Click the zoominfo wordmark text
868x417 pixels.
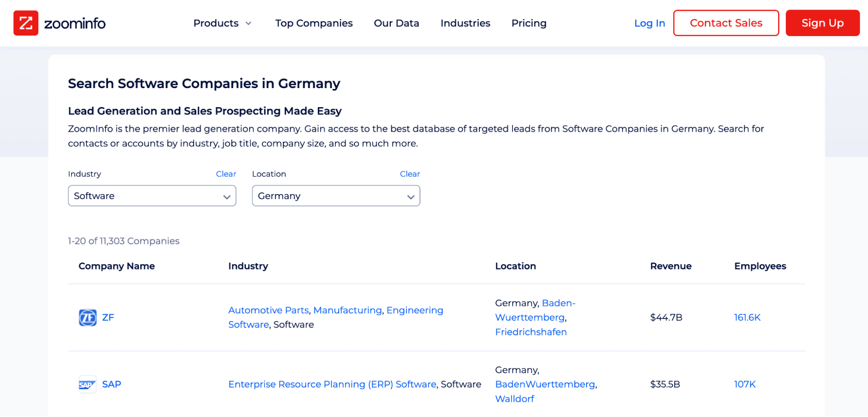pos(75,23)
